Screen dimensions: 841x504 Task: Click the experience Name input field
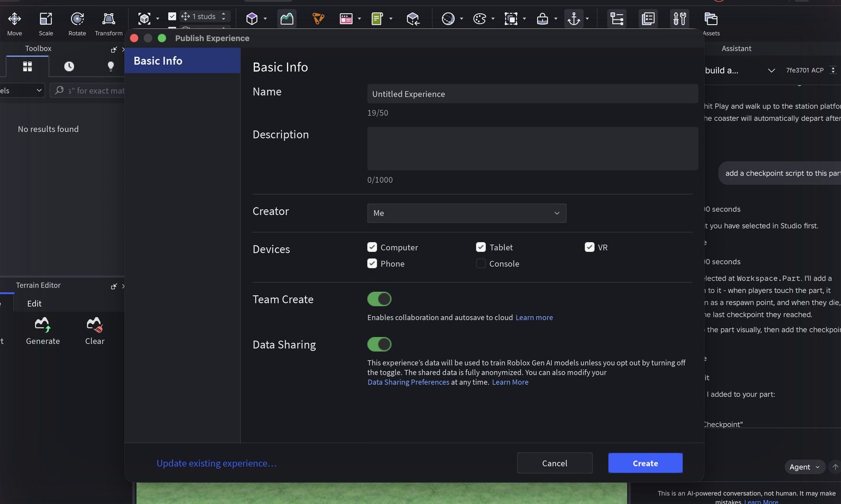(532, 94)
